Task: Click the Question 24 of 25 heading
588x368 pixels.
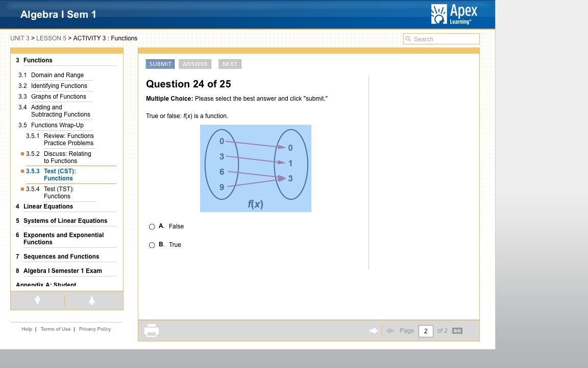Action: coord(188,84)
